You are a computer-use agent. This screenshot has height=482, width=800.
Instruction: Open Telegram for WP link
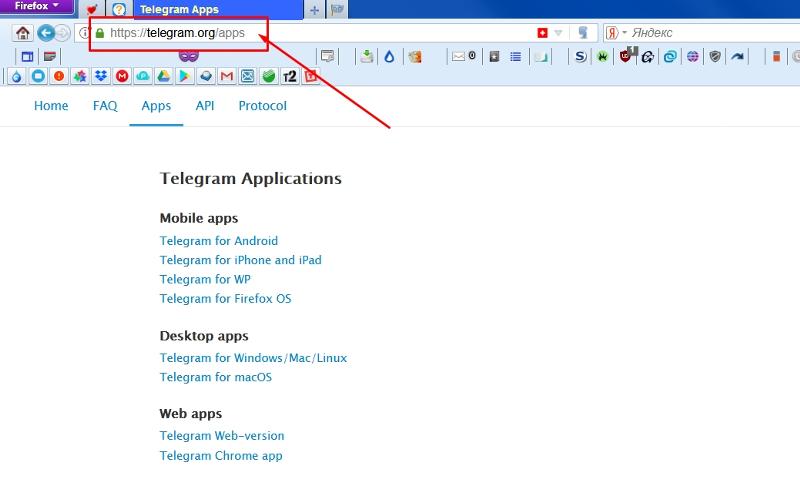click(205, 280)
